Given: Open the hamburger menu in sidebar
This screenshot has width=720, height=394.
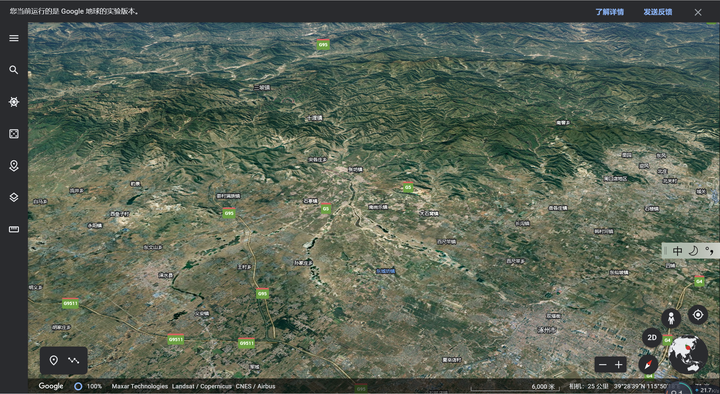Looking at the screenshot, I should (14, 38).
